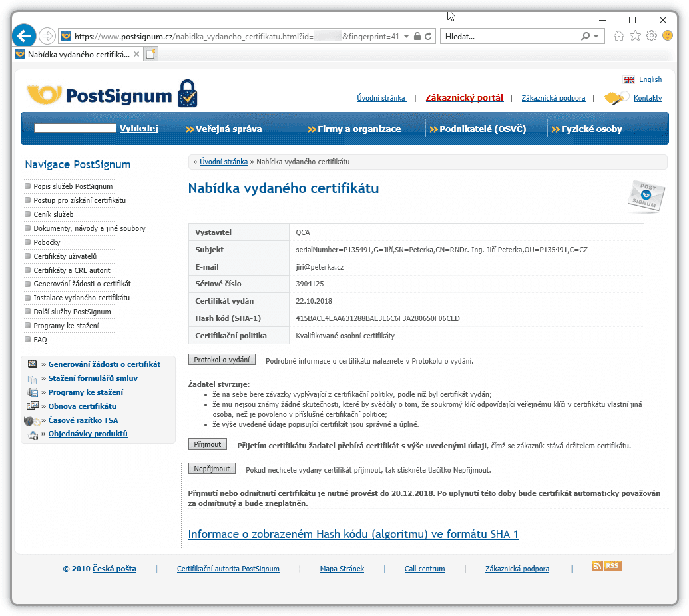Click the browser back arrow button
This screenshot has height=616, width=689.
pos(24,35)
